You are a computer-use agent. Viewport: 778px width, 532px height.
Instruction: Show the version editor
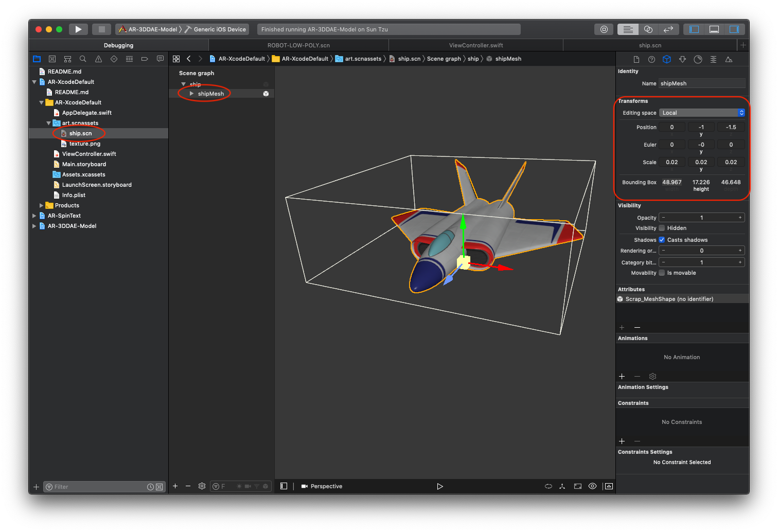(668, 29)
